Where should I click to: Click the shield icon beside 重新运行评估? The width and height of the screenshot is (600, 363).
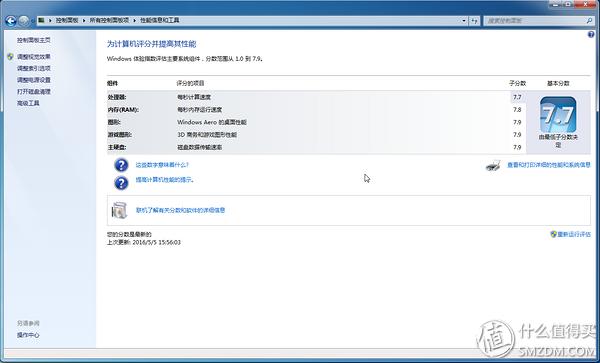tap(553, 234)
